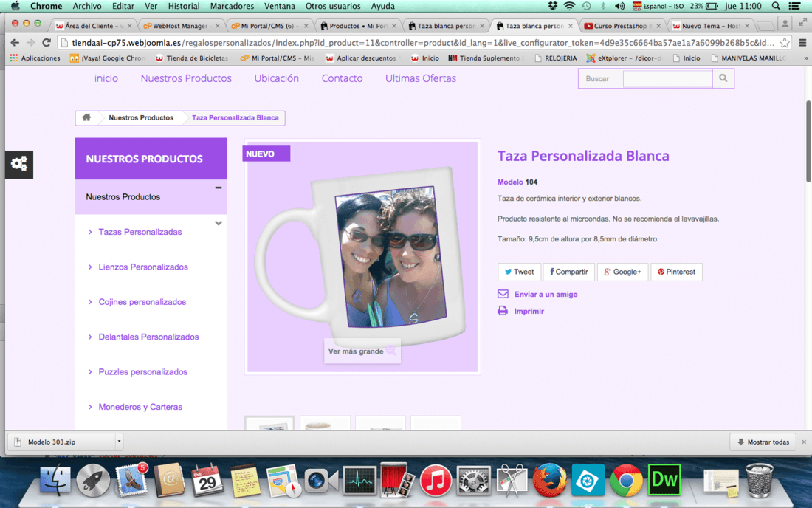Open the Marcadores menu
Viewport: 812px width, 508px height.
tap(232, 6)
